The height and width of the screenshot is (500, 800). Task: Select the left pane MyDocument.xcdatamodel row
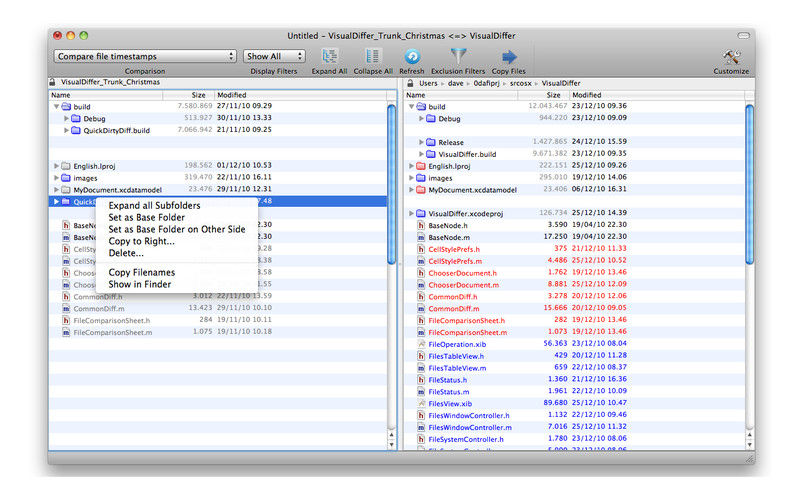point(218,190)
